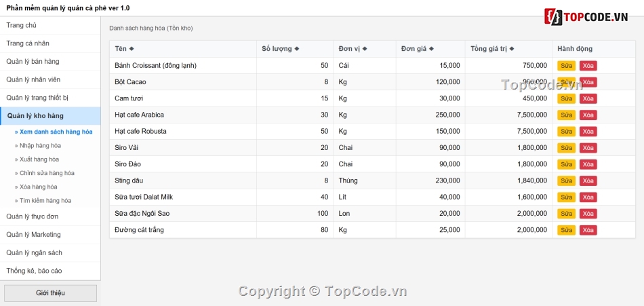644x306 pixels.
Task: Click the app title Phần mềm quản lý quán cà phê
Action: point(68,8)
